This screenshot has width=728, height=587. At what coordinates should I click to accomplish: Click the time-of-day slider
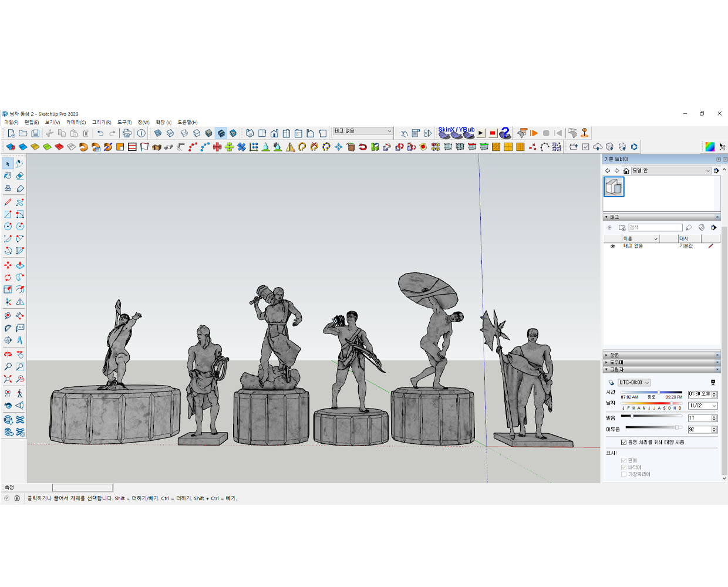pyautogui.click(x=651, y=392)
